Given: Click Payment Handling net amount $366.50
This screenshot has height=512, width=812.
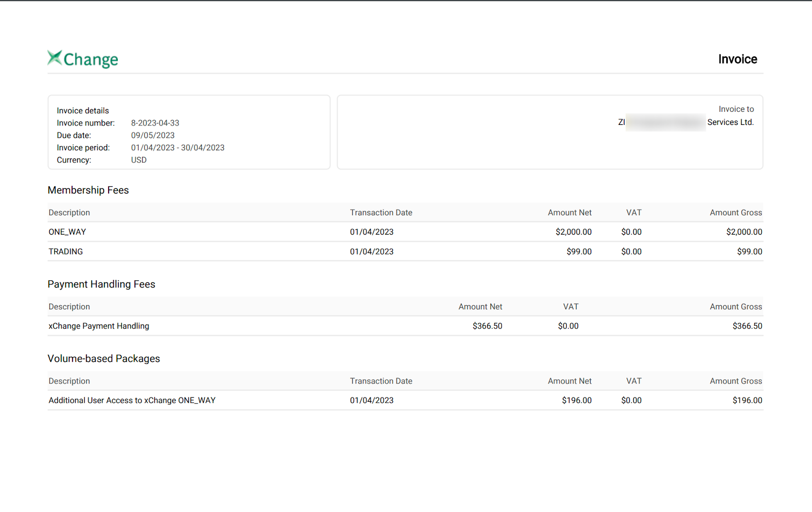Looking at the screenshot, I should click(x=487, y=326).
